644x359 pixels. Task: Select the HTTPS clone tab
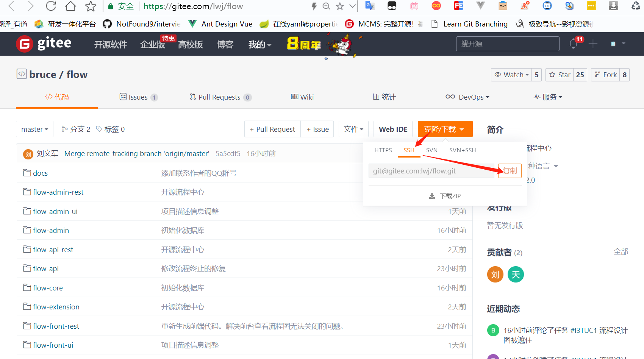click(383, 150)
